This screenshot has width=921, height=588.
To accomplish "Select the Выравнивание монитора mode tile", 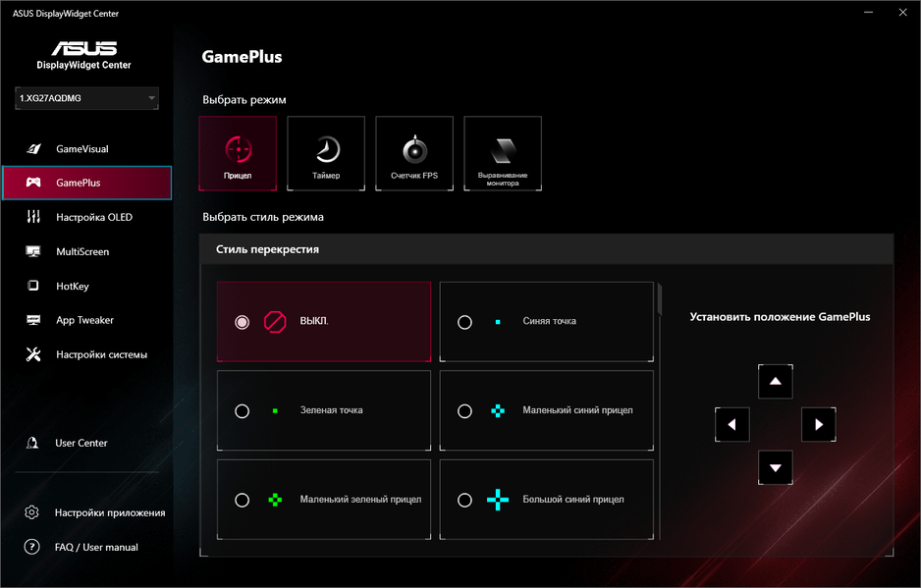I will click(503, 153).
